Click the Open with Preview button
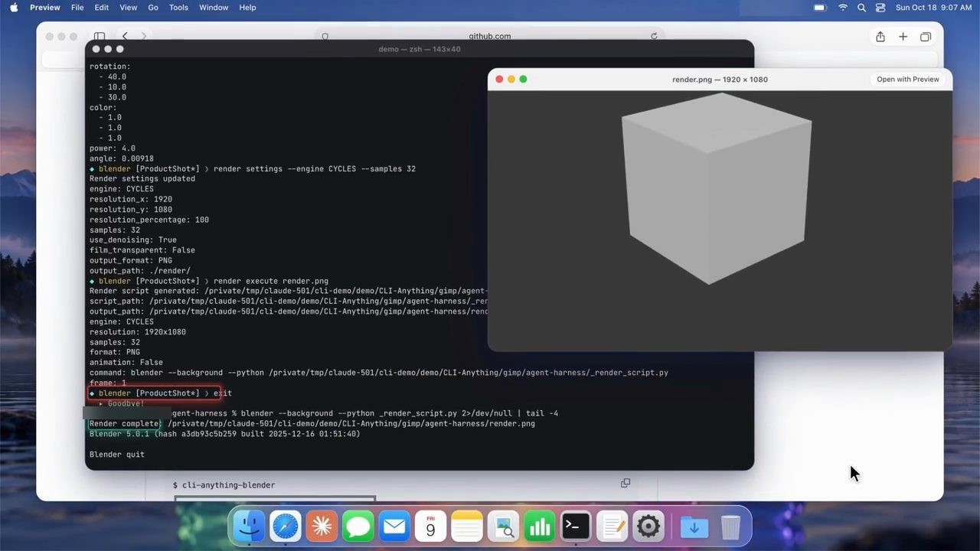 click(907, 80)
